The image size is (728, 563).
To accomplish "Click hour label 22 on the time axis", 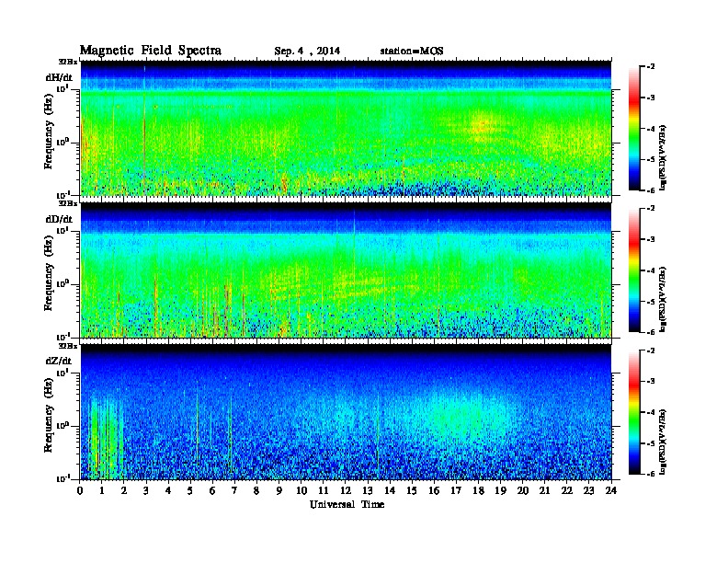I will point(567,491).
